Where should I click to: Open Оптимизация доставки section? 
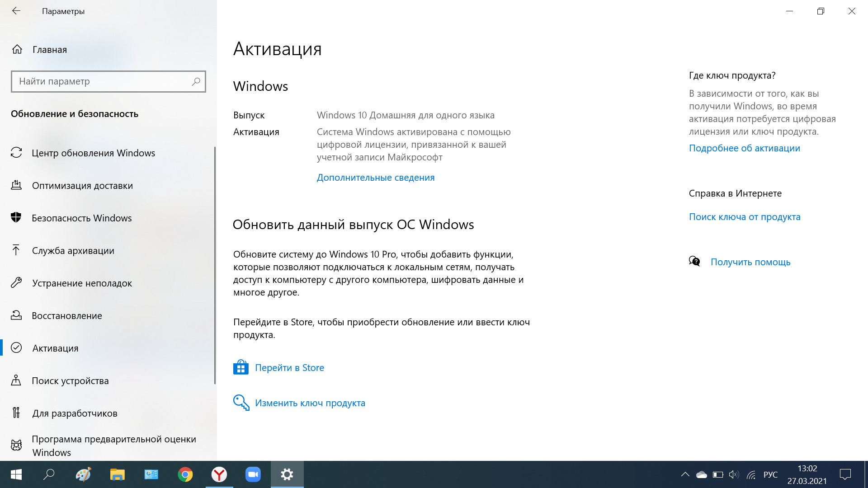click(83, 185)
